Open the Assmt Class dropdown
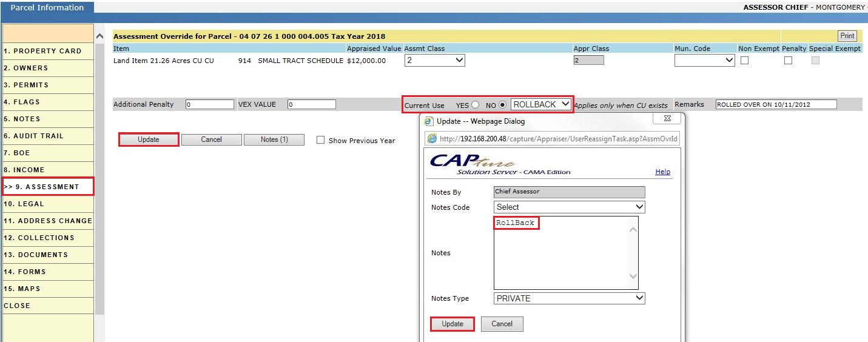Image resolution: width=868 pixels, height=342 pixels. click(434, 60)
